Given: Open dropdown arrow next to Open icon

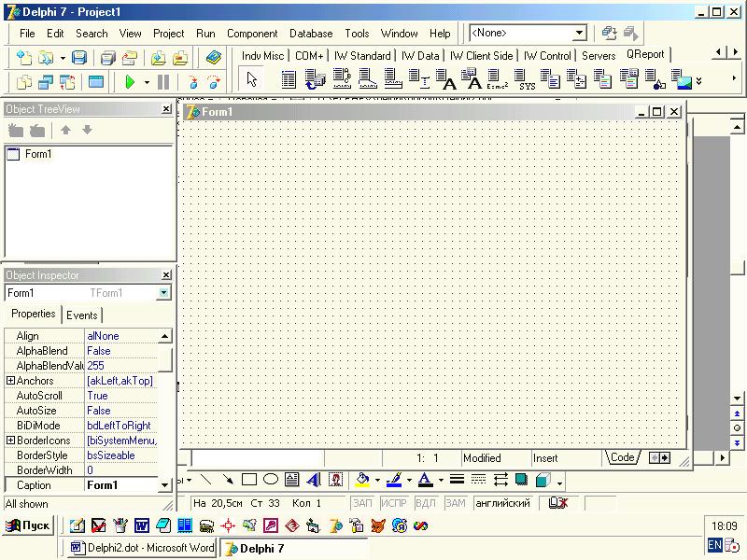Looking at the screenshot, I should (x=63, y=58).
